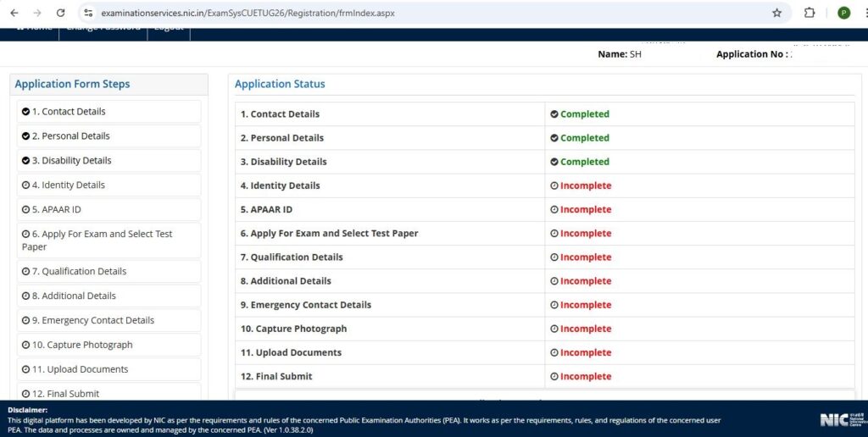Open 10. Capture Photograph step
868x437 pixels.
pyautogui.click(x=108, y=346)
